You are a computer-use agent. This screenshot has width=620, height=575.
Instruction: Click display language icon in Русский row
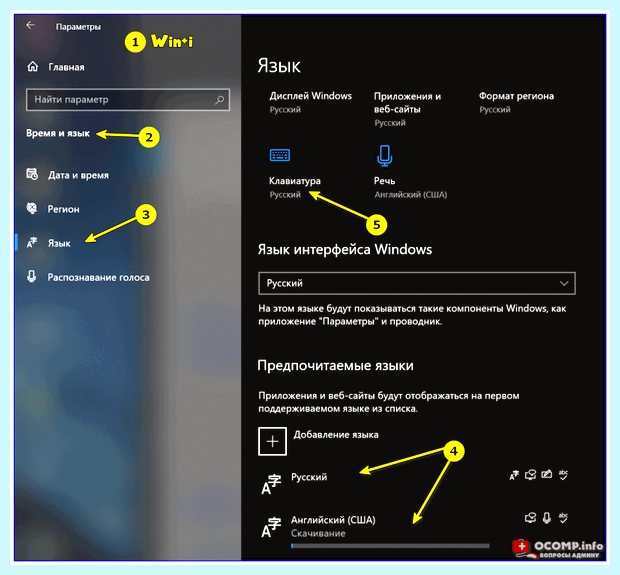514,475
